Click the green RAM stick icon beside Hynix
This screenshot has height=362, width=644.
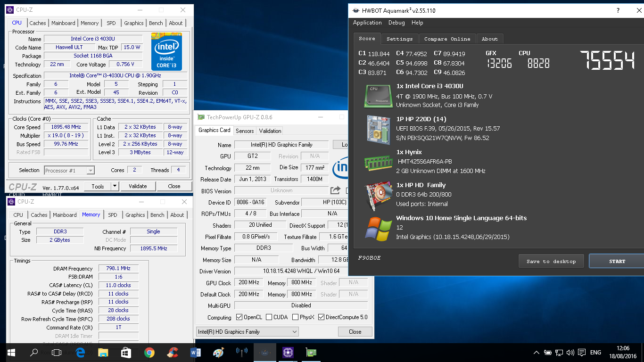(x=378, y=163)
